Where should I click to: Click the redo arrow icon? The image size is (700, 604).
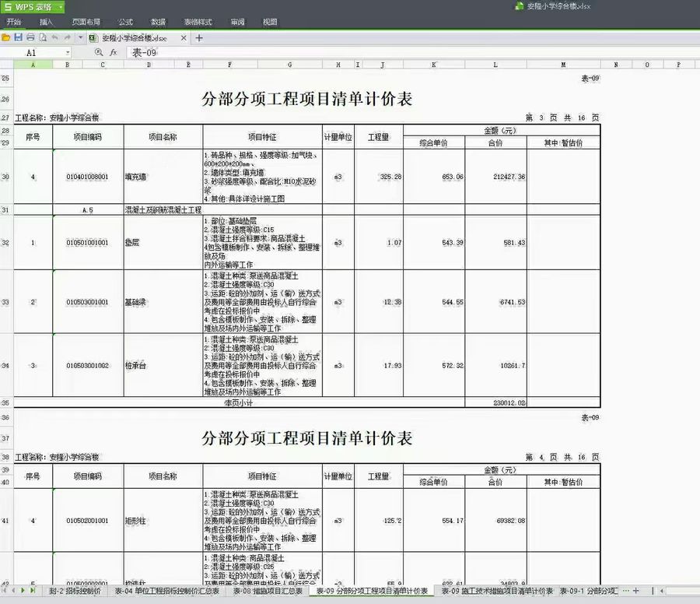point(68,37)
